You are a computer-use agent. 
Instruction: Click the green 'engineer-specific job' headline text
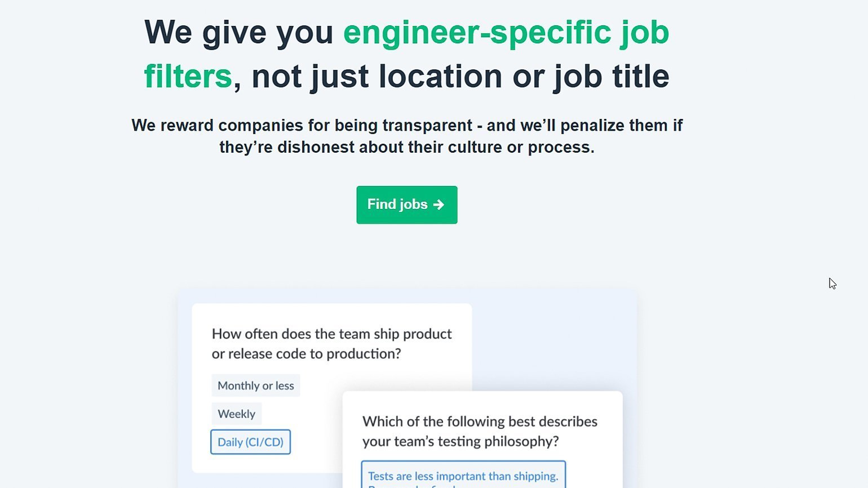[506, 32]
